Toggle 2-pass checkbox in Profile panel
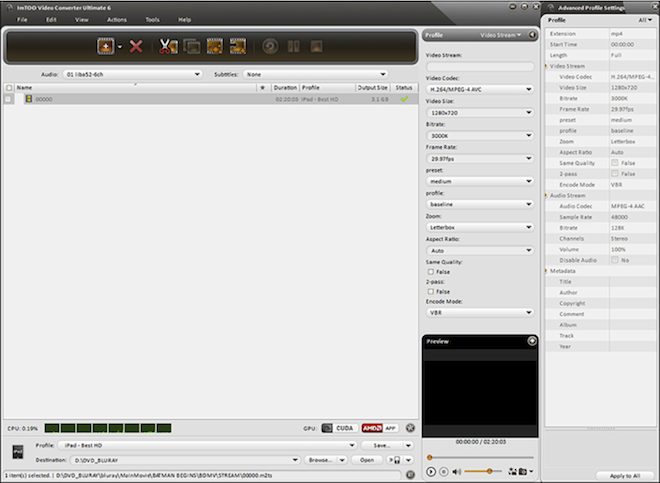 point(431,291)
